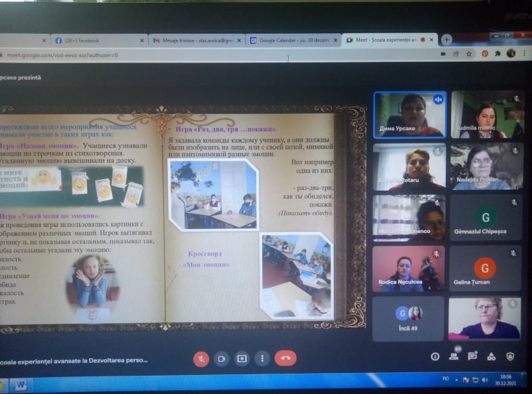The height and width of the screenshot is (394, 532).
Task: Open the more options three-dot menu
Action: point(262,359)
